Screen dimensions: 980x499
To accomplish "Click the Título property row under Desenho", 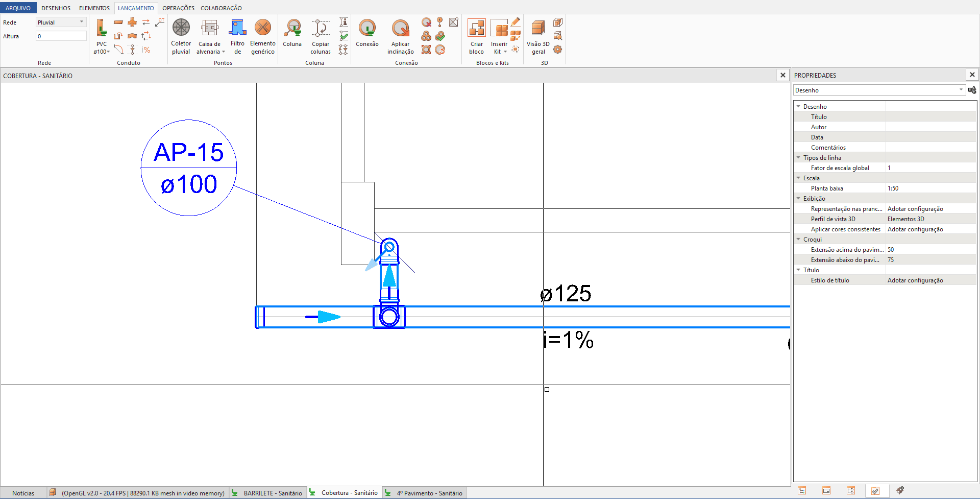I will point(885,116).
